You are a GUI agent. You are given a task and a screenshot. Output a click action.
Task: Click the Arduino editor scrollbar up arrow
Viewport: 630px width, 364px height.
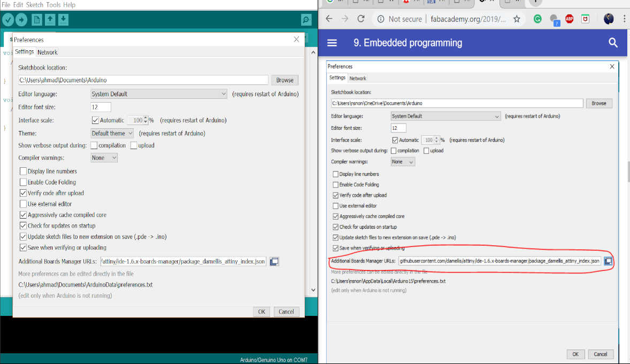click(x=313, y=52)
